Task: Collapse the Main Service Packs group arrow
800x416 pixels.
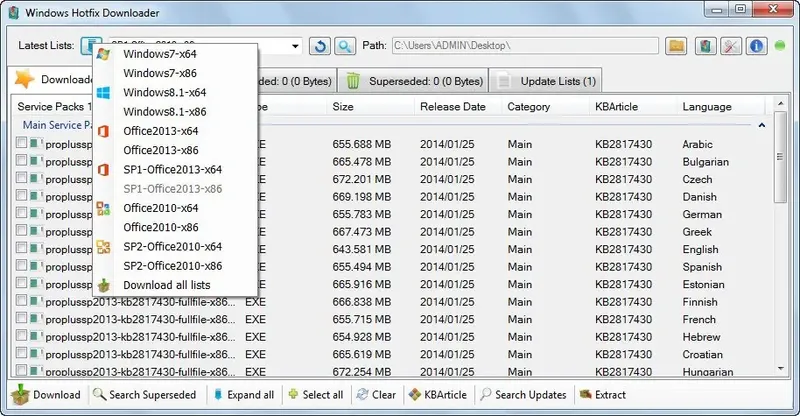Action: (x=762, y=125)
